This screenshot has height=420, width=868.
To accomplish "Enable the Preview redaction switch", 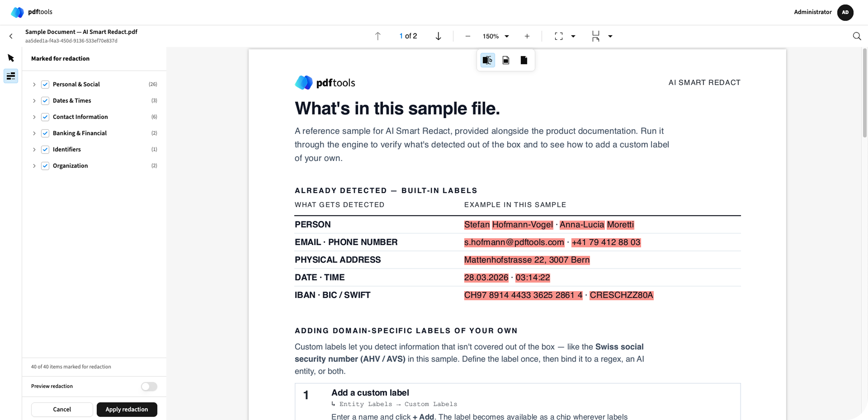I will coord(149,386).
